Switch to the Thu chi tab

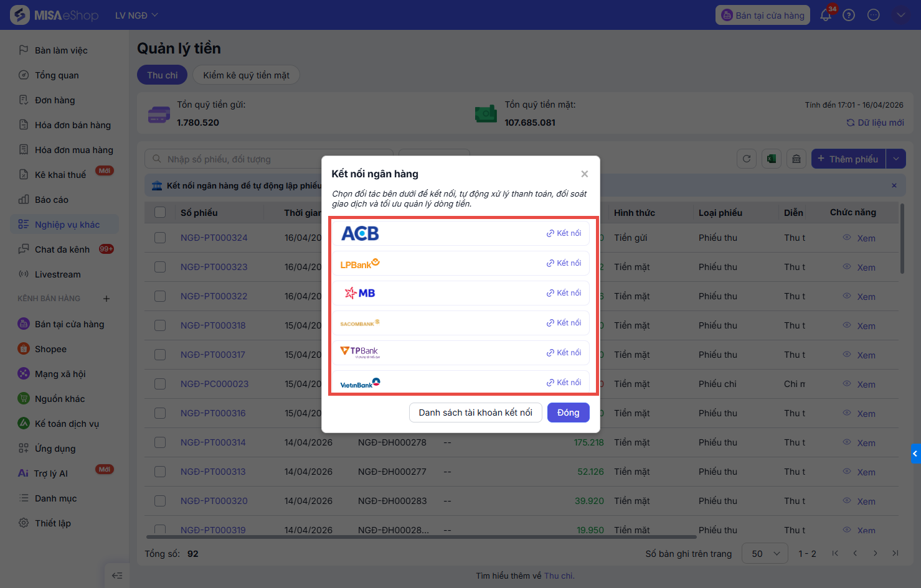click(163, 75)
